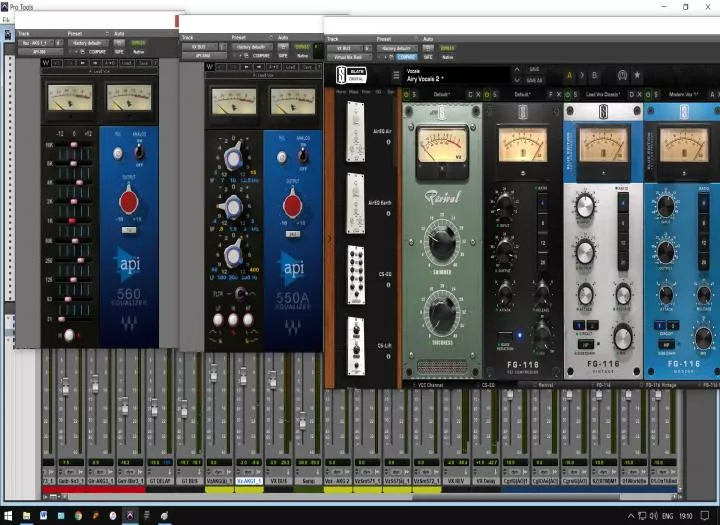
Task: Switch to the Revival tab below the rack
Action: 545,385
